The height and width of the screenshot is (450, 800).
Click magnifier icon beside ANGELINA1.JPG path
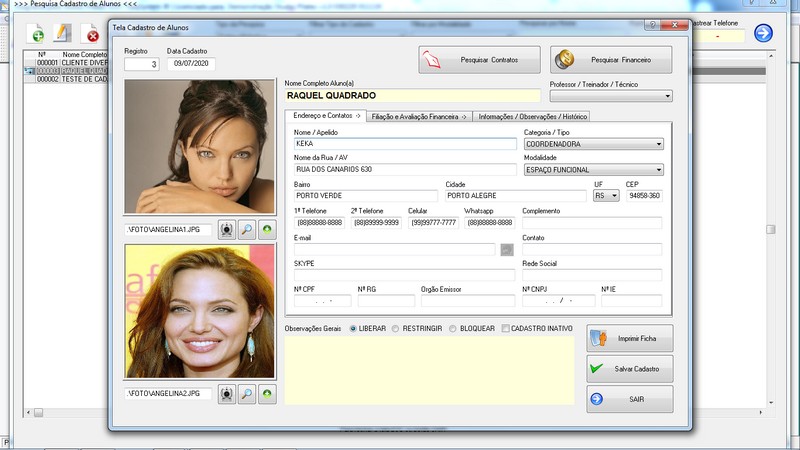click(x=247, y=230)
